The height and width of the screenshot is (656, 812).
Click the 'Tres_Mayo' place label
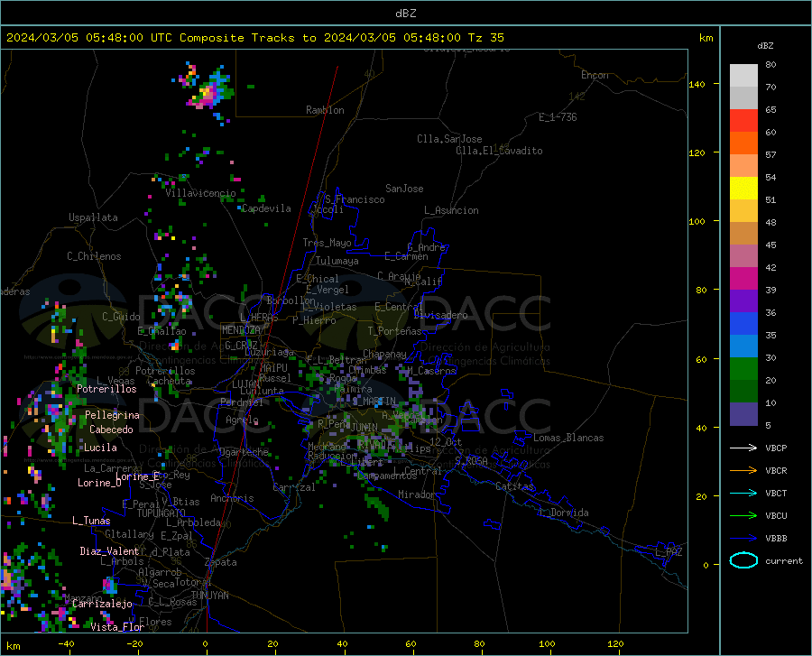pyautogui.click(x=327, y=243)
